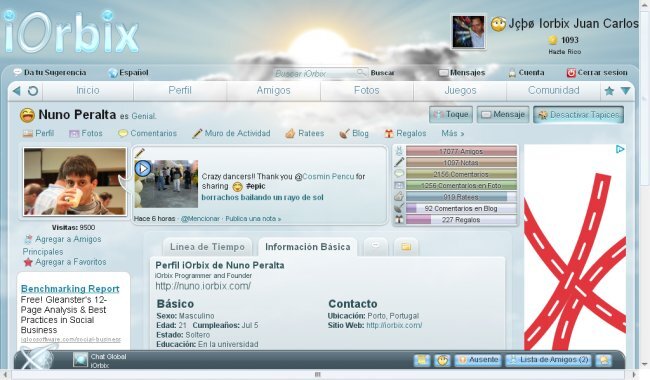650x380 pixels.
Task: Click the AdChoices icon on advertisement
Action: 620,149
